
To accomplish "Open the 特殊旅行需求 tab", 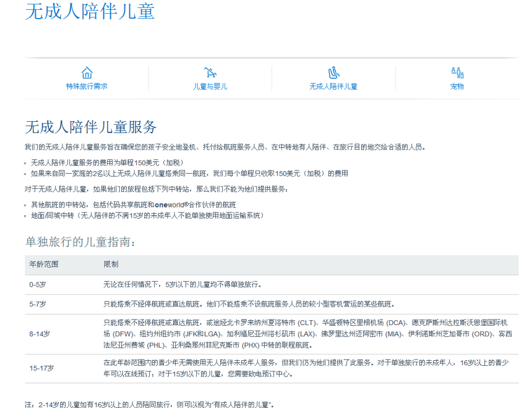I will click(87, 87).
